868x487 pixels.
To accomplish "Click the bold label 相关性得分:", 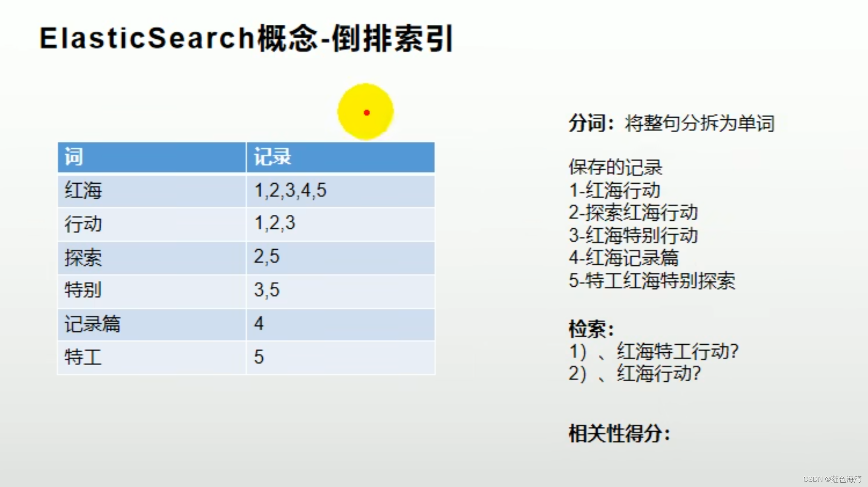I will pyautogui.click(x=619, y=434).
